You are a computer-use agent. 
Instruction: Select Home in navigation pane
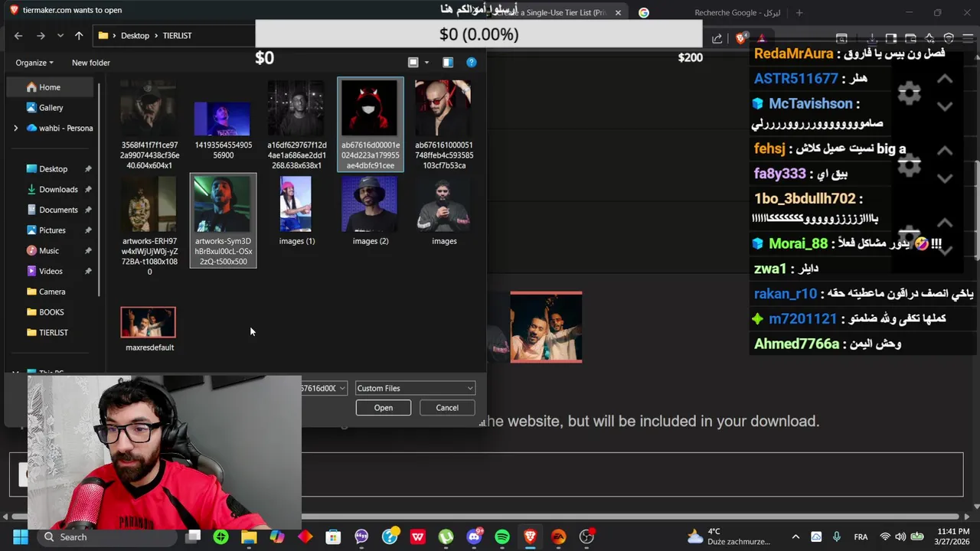click(51, 87)
